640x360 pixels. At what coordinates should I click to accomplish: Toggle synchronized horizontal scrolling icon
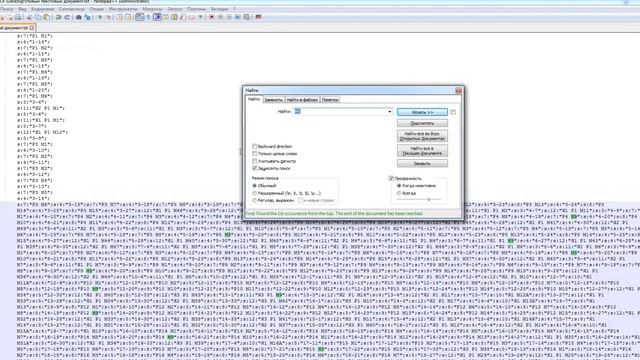(128, 17)
